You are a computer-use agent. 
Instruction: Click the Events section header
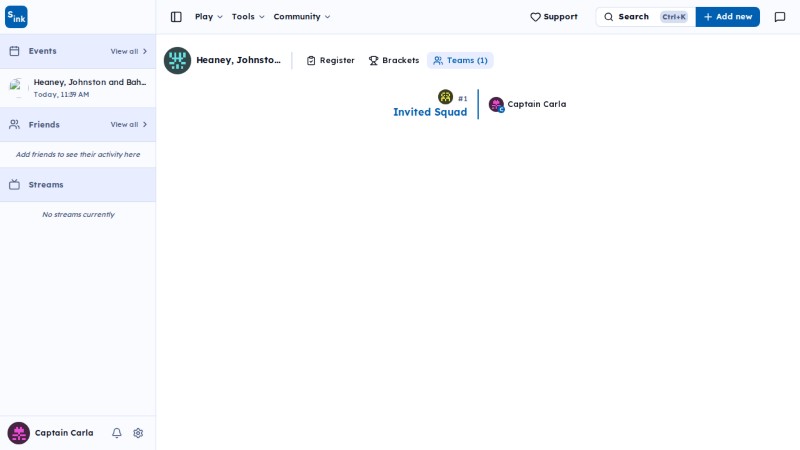click(x=78, y=52)
